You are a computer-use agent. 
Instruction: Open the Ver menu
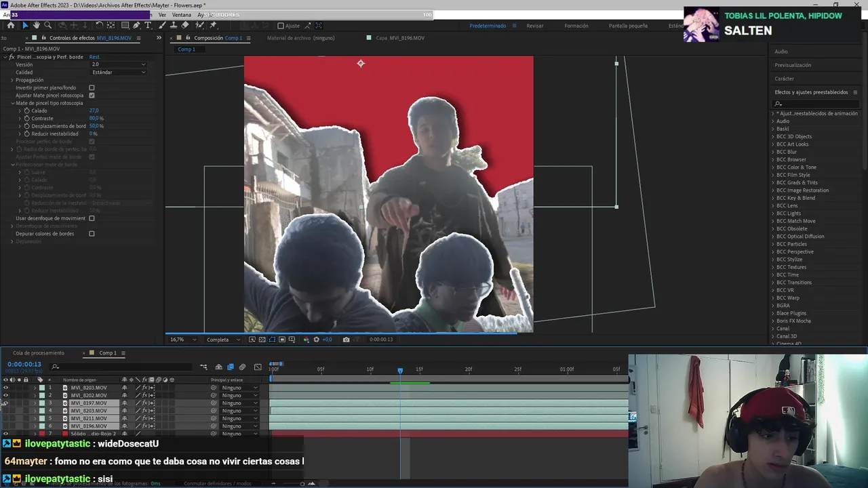click(162, 15)
